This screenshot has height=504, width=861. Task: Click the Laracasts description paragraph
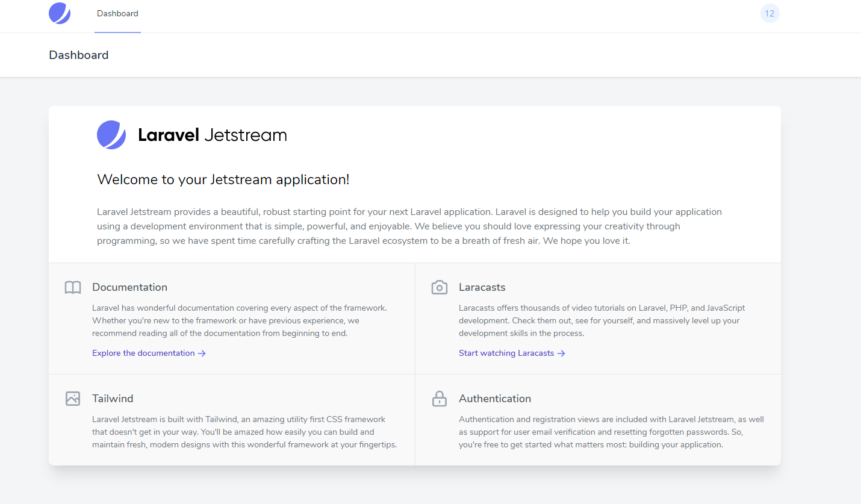(x=602, y=320)
